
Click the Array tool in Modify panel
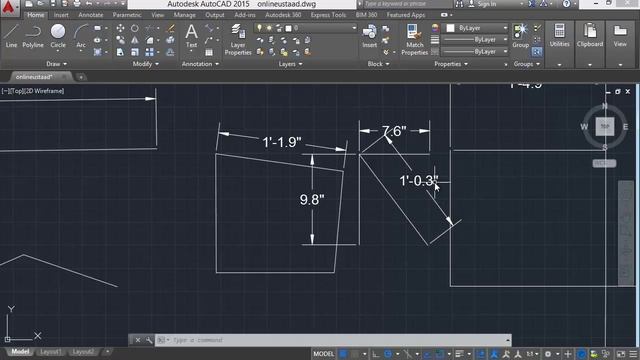coord(150,52)
